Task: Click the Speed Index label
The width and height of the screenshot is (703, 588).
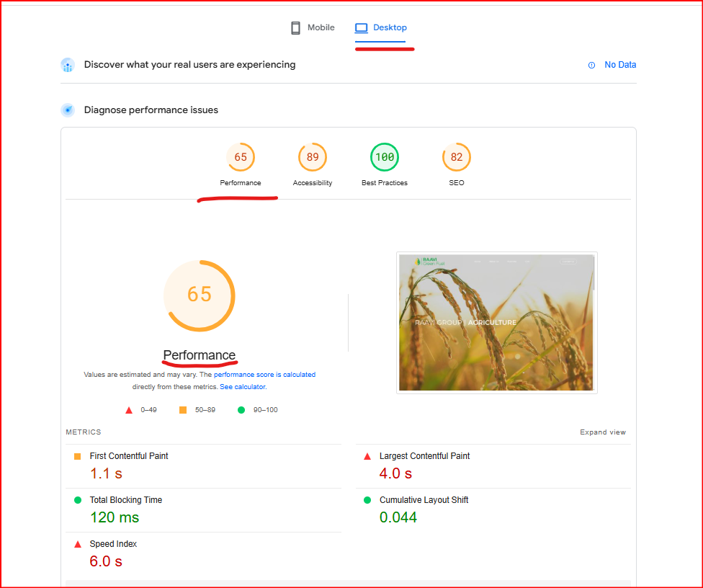Action: click(113, 544)
